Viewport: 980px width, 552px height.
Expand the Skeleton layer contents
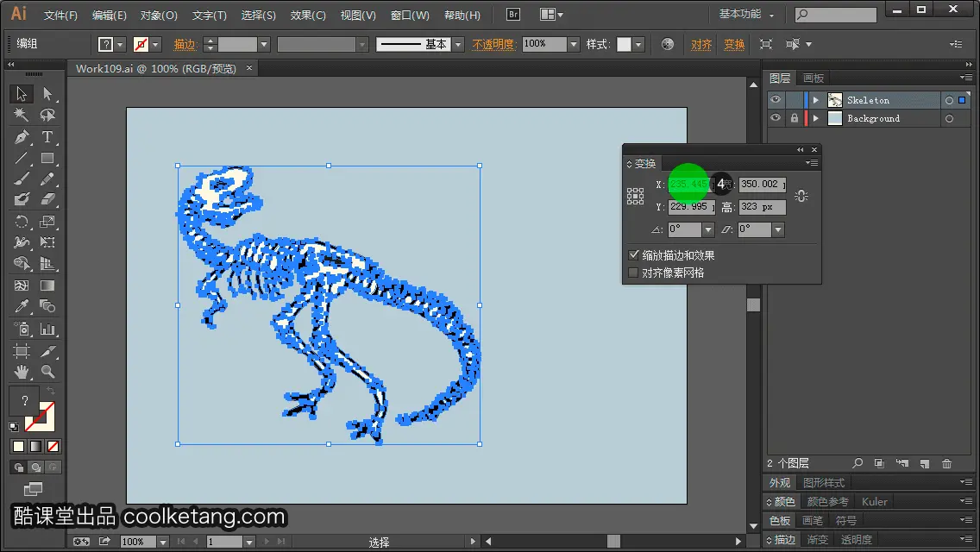coord(815,100)
